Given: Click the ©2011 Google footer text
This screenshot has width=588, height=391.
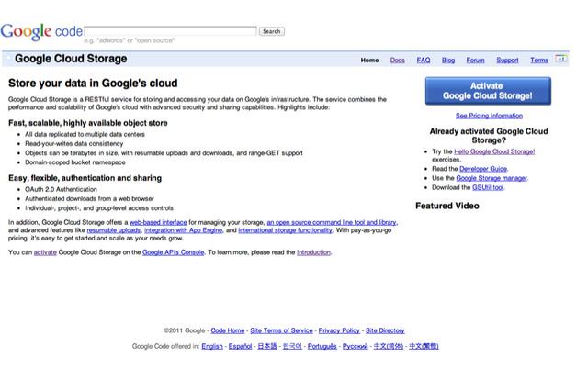Looking at the screenshot, I should (184, 330).
